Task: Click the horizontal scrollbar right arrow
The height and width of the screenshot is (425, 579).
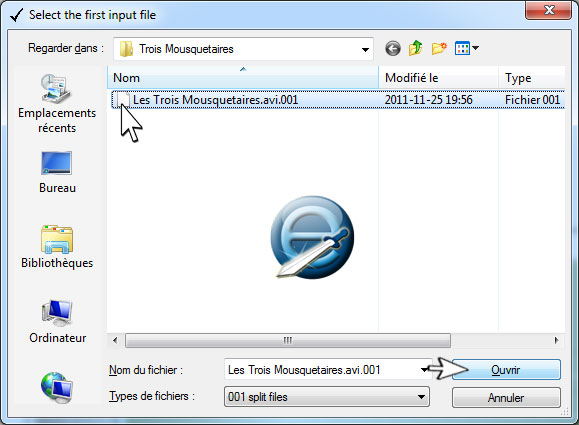Action: (x=556, y=340)
